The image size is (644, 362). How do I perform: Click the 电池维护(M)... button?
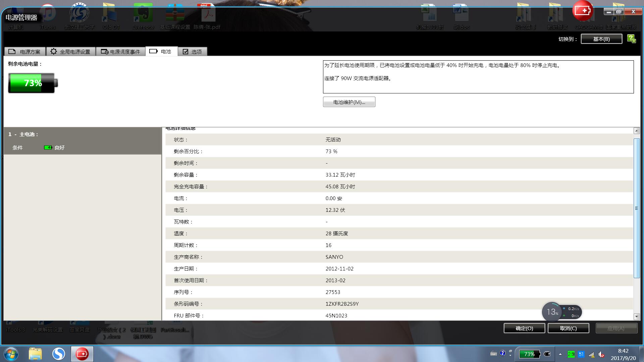349,102
